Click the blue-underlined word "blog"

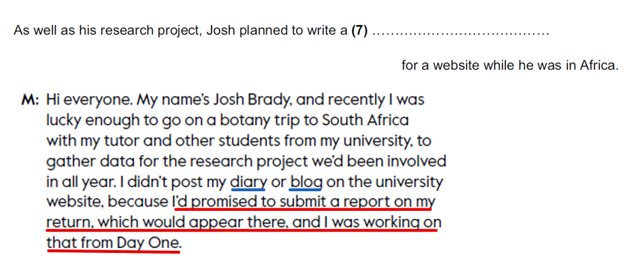[305, 182]
